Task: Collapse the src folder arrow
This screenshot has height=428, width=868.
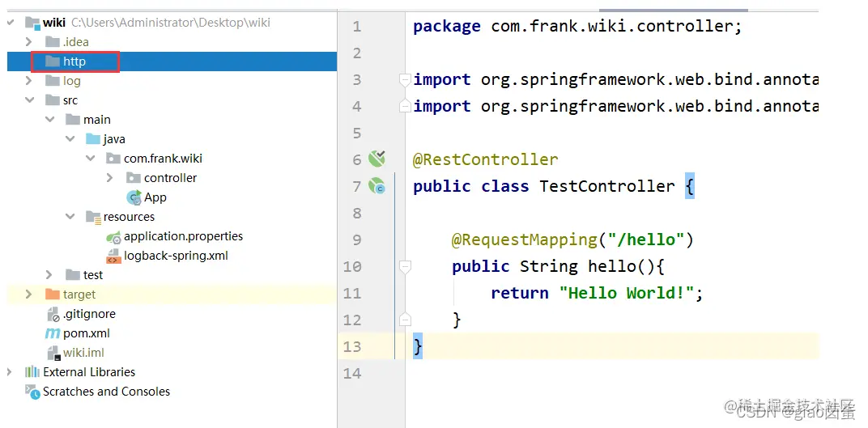Action: click(x=29, y=100)
